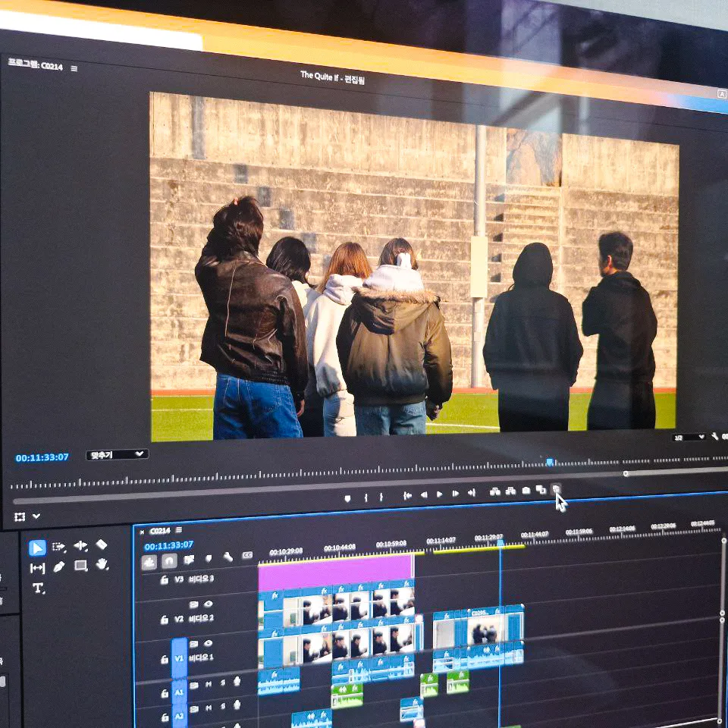This screenshot has width=728, height=728.
Task: Open playback resolution 1/2 dropdown
Action: coord(689,438)
